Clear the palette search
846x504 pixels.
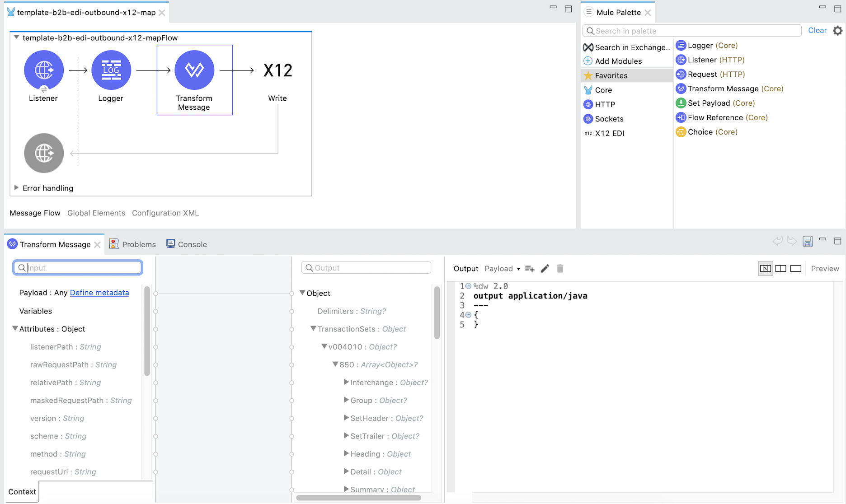817,30
